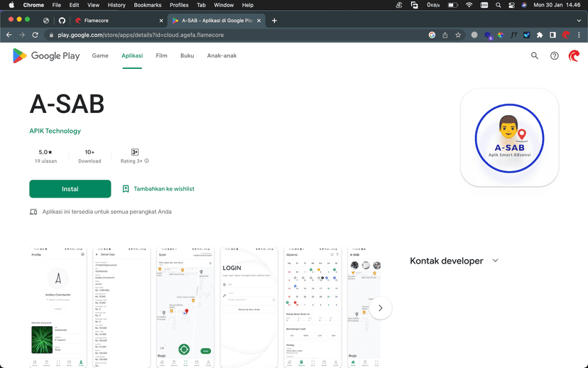Image resolution: width=588 pixels, height=368 pixels.
Task: Open the account profile avatar
Action: (x=574, y=55)
